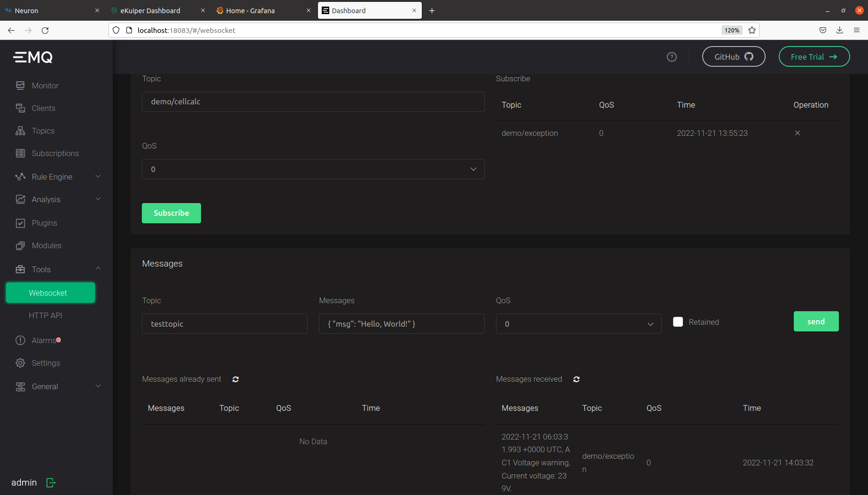This screenshot has height=495, width=868.
Task: Click the Settings gear icon
Action: [20, 363]
